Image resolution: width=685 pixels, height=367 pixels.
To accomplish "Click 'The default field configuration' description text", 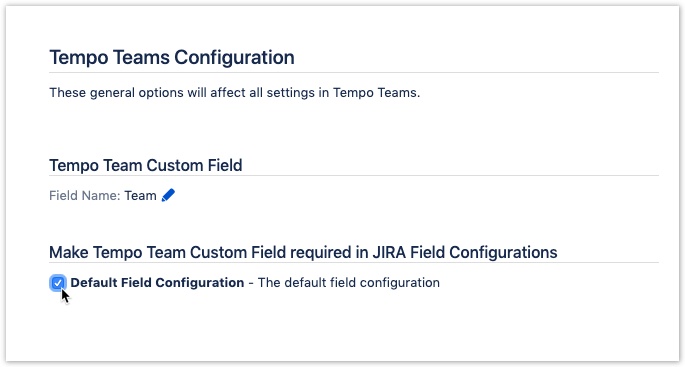I will 349,283.
